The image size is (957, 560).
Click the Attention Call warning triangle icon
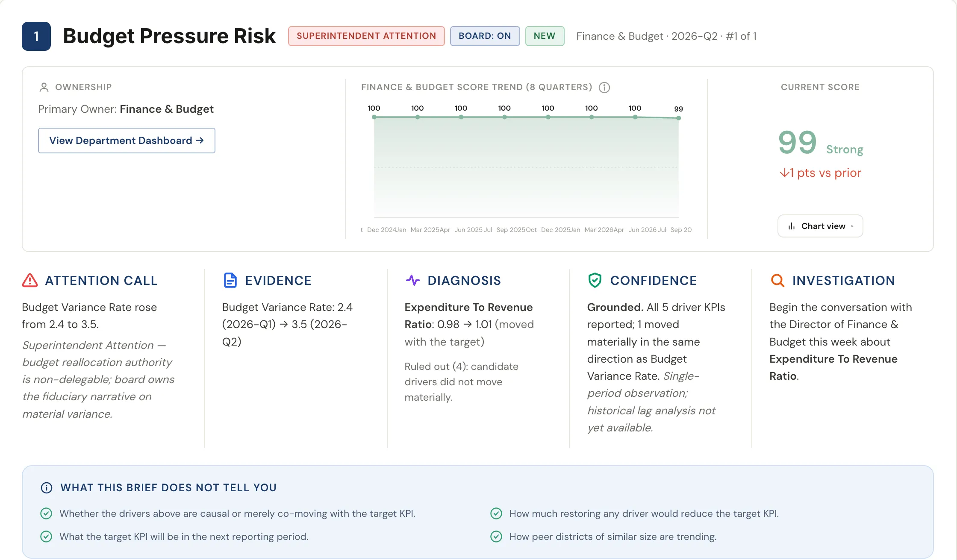(30, 280)
